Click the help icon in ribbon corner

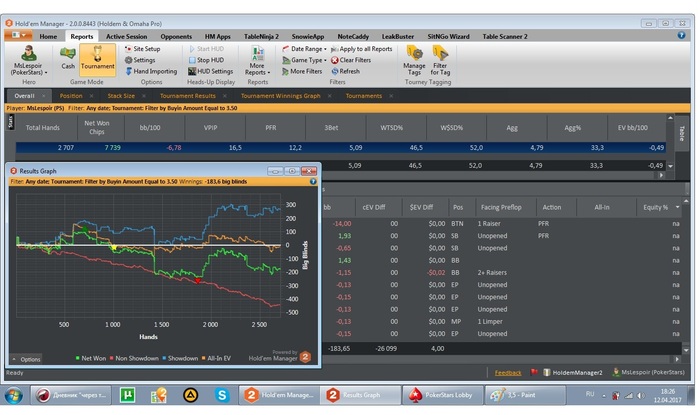coord(681,35)
